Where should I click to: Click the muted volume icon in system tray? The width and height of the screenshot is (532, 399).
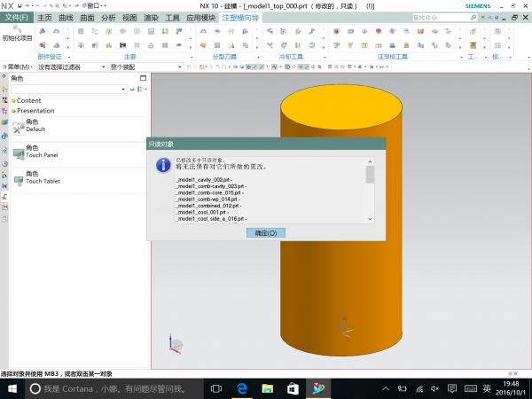434,388
